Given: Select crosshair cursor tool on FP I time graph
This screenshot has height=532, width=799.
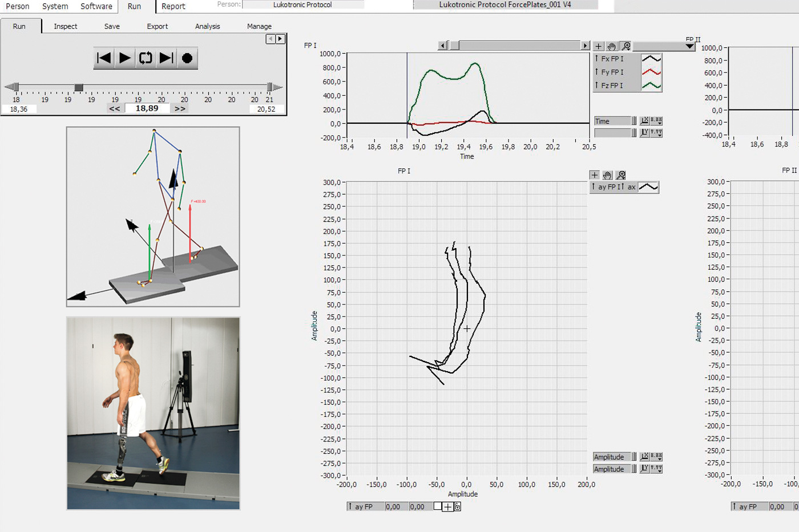Looking at the screenshot, I should [598, 46].
